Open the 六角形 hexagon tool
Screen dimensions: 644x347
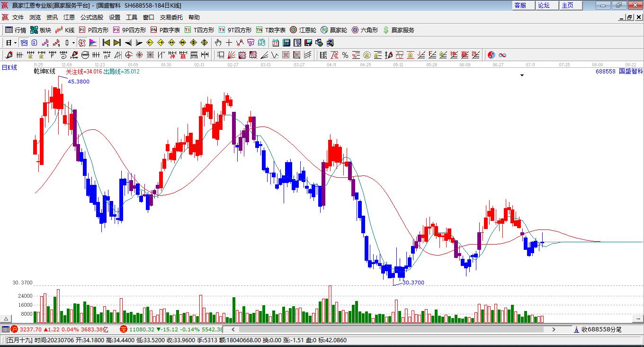(x=365, y=30)
